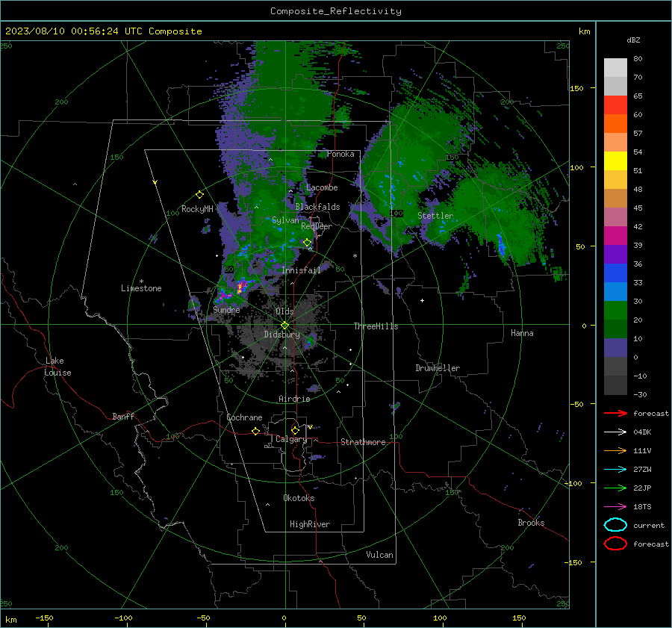Click the yellow diamond marker near RedDeer
The width and height of the screenshot is (672, 628).
307,243
